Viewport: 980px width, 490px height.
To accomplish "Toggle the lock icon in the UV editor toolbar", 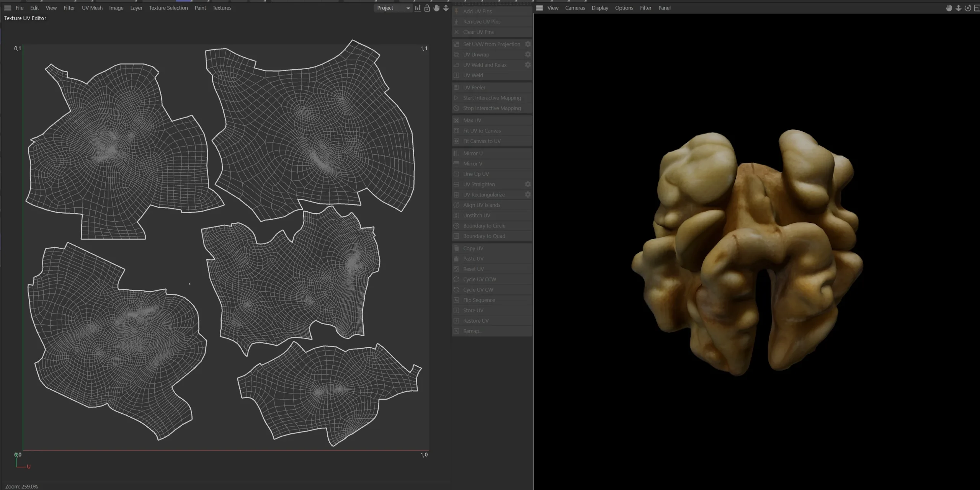I will 426,8.
